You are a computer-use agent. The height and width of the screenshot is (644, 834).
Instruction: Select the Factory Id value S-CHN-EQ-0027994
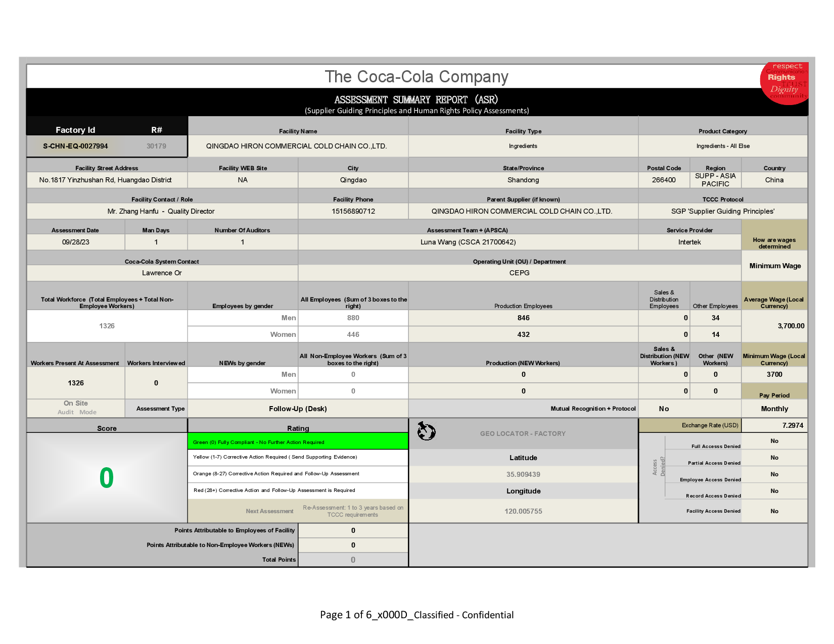pyautogui.click(x=75, y=146)
